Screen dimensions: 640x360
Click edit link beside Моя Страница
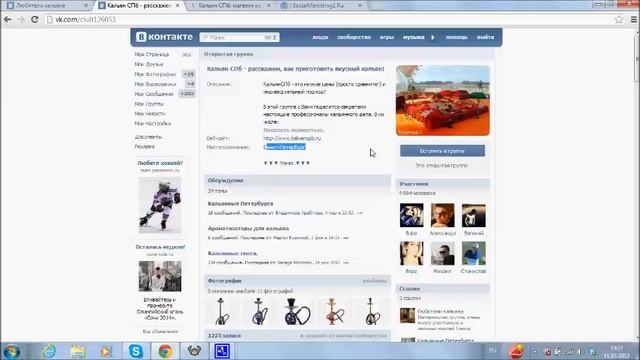pyautogui.click(x=187, y=54)
